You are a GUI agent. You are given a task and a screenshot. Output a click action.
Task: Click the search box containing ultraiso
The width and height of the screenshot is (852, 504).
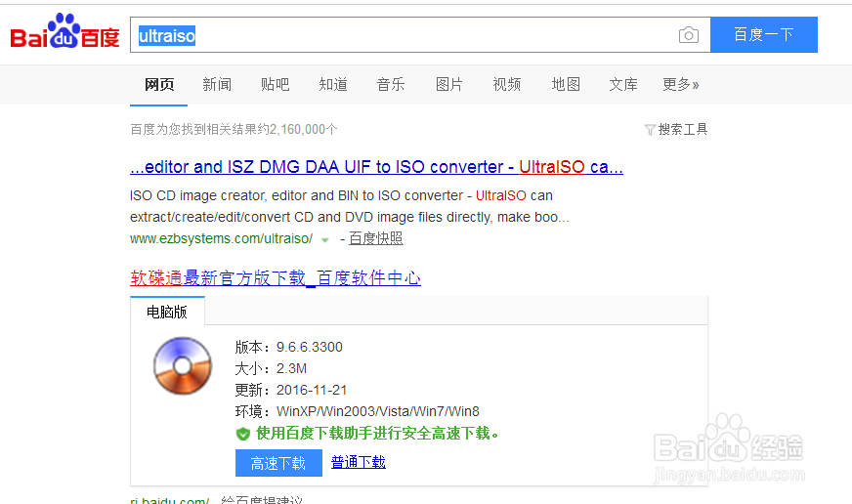pyautogui.click(x=419, y=35)
